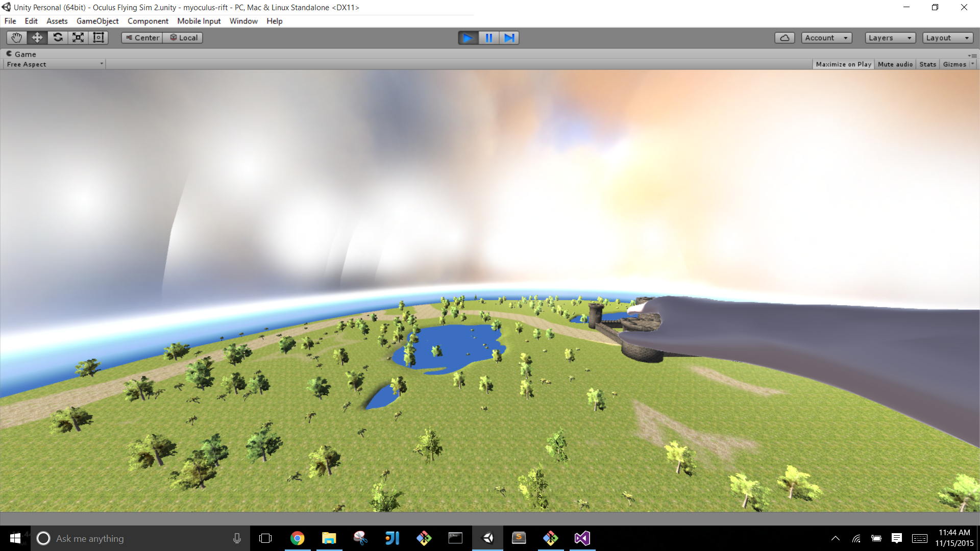Expand the Layers dropdown
The image size is (980, 551).
point(890,38)
